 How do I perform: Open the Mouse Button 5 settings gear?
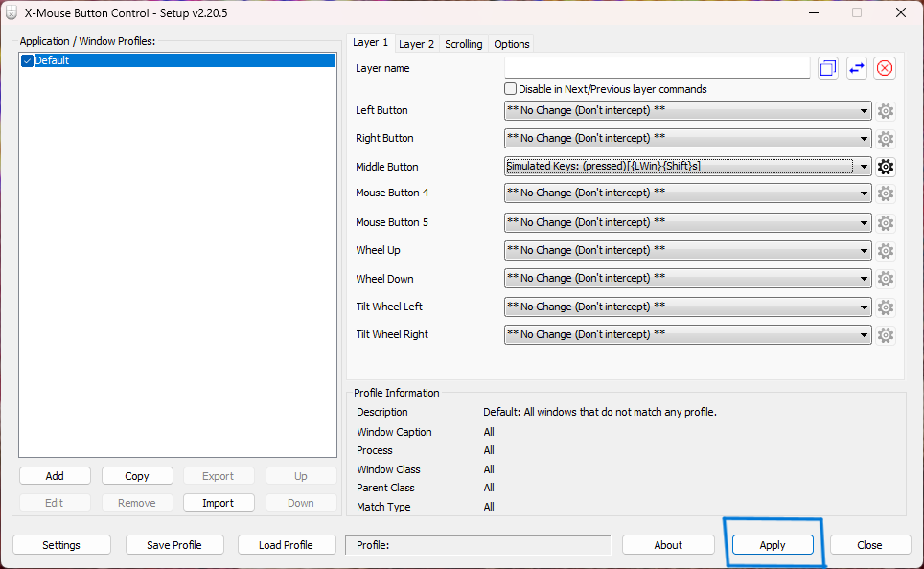click(885, 222)
